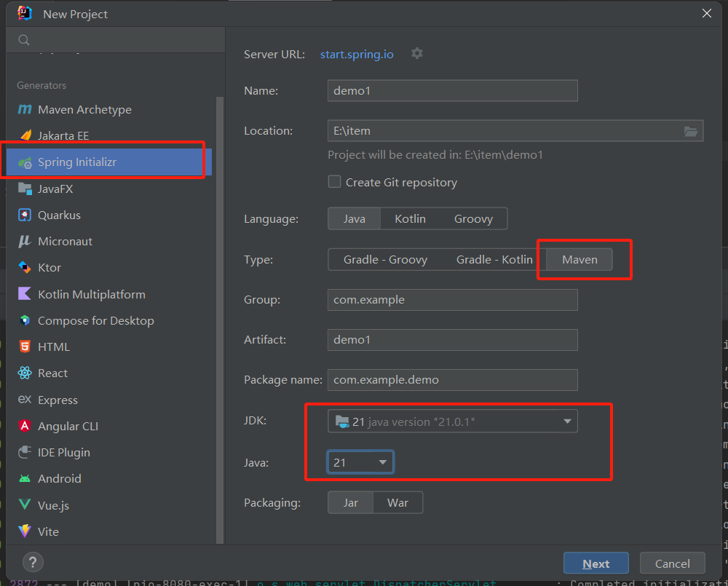The height and width of the screenshot is (586, 728).
Task: Select Kotlin as the language
Action: [x=410, y=218]
